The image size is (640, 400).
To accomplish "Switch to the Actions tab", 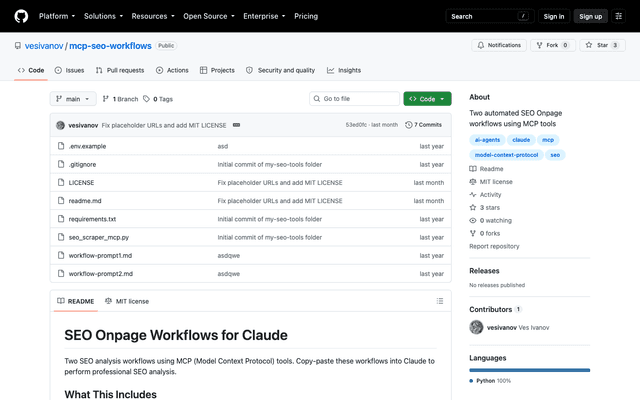I will [x=172, y=70].
